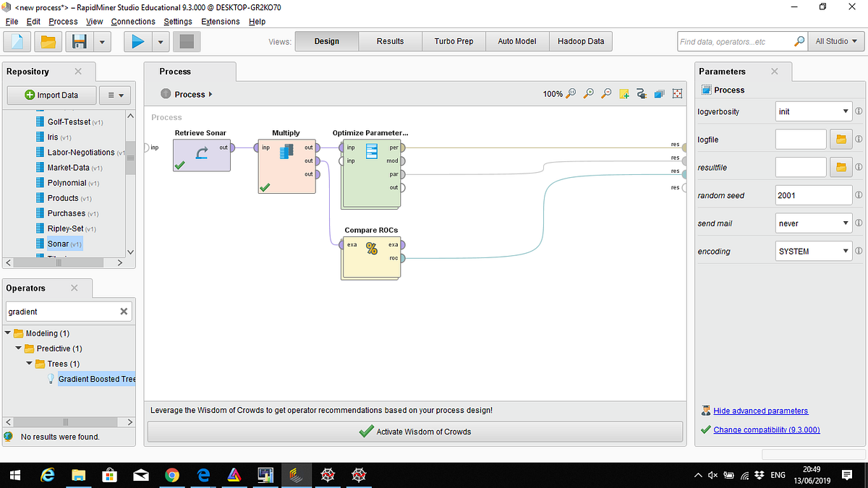Click the Hide advanced parameters link

pyautogui.click(x=760, y=411)
